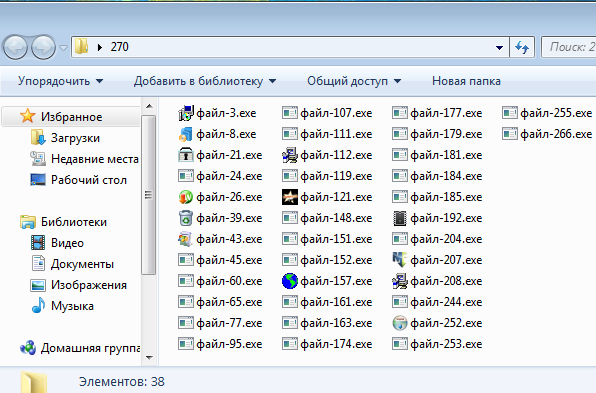Select file name файл-148.exe
596x393 pixels.
(x=336, y=218)
